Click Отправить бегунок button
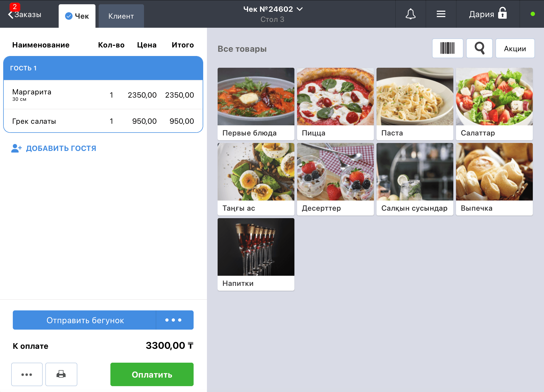This screenshot has height=392, width=544. coord(84,320)
